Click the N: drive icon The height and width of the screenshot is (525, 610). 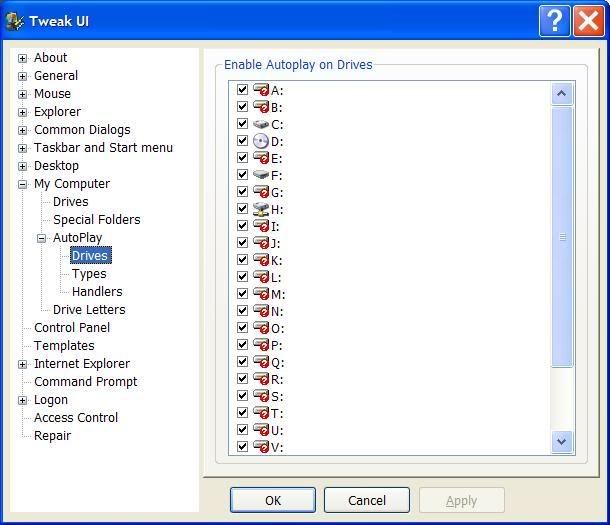click(x=261, y=311)
